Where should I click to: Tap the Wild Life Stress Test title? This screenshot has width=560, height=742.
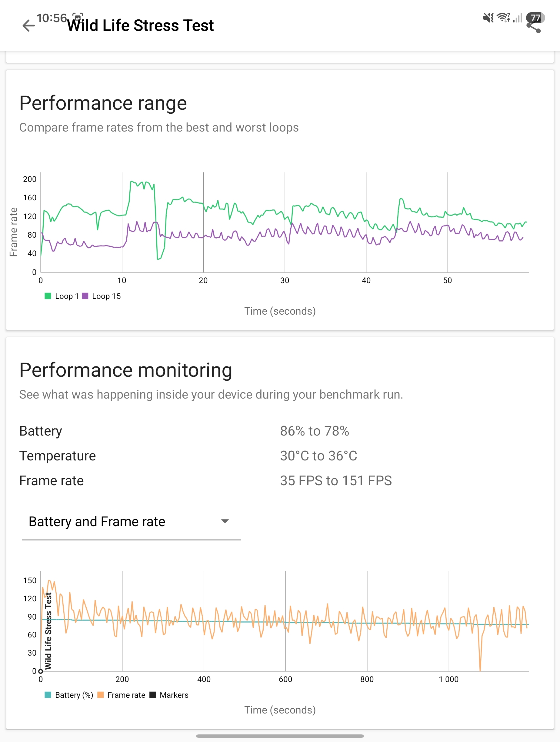tap(141, 25)
